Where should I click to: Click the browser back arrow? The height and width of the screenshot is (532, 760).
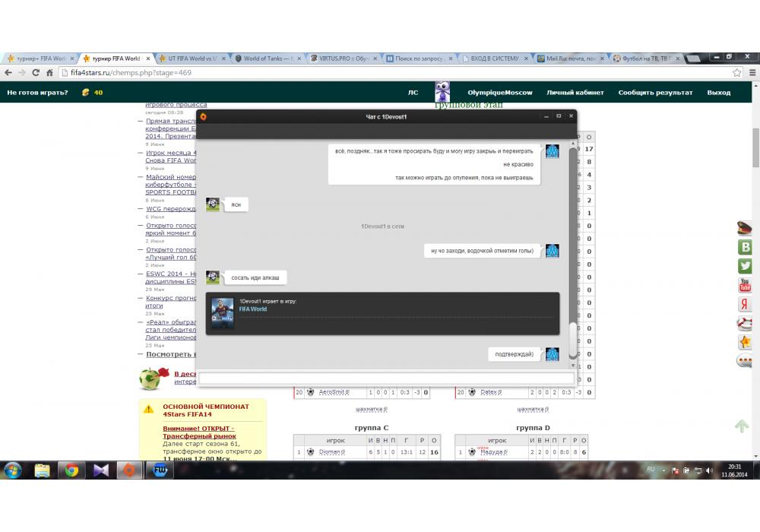(8, 73)
